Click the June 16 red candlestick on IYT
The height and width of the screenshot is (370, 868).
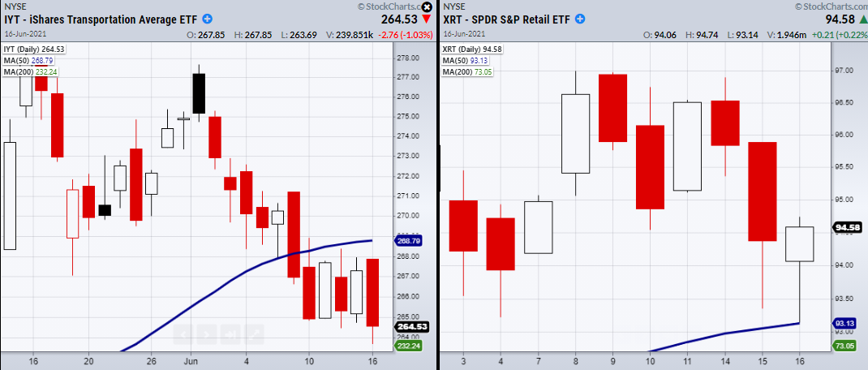pos(372,292)
